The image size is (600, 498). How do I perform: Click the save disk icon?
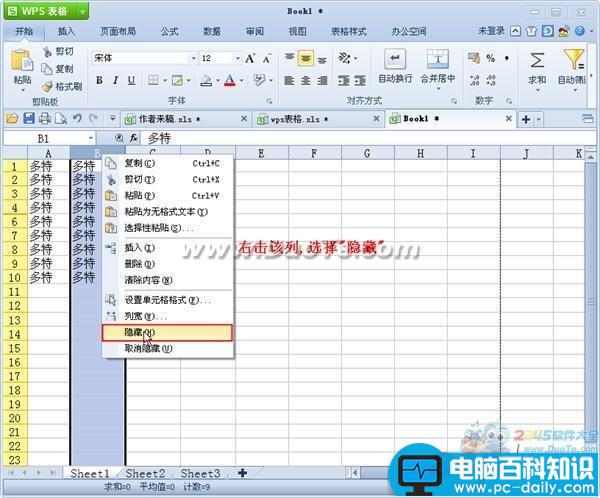click(29, 119)
